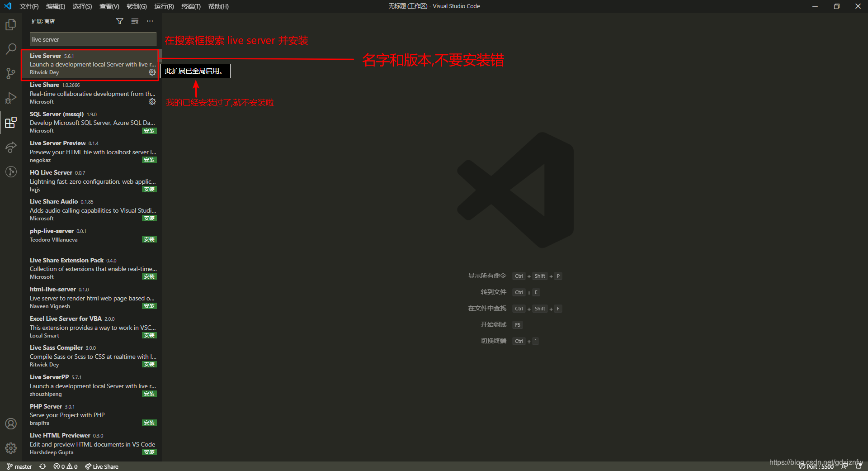
Task: Open notifications bell in status bar
Action: (859, 466)
